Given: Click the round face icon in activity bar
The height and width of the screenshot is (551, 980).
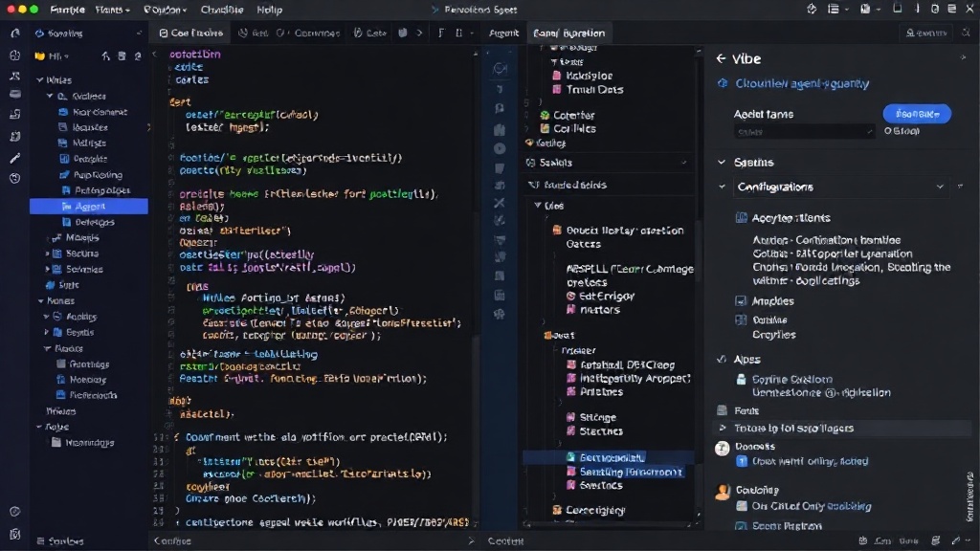Looking at the screenshot, I should coord(15,178).
